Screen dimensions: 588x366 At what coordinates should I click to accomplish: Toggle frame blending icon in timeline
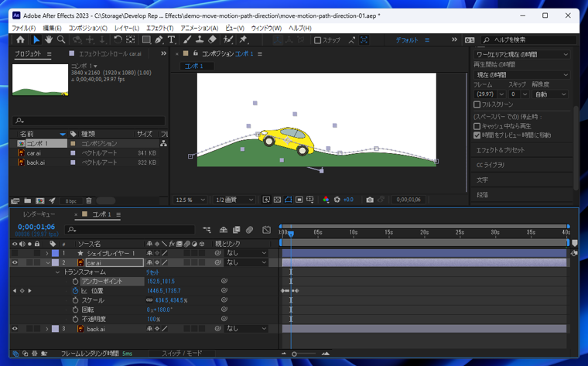click(236, 230)
